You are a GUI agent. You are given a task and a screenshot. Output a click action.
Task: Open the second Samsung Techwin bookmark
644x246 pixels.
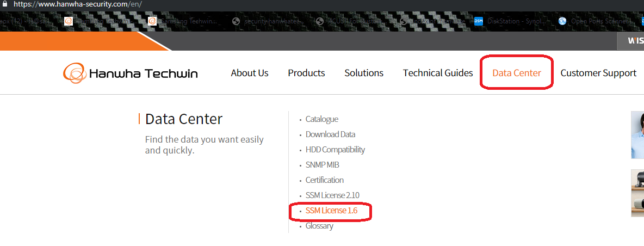[183, 21]
